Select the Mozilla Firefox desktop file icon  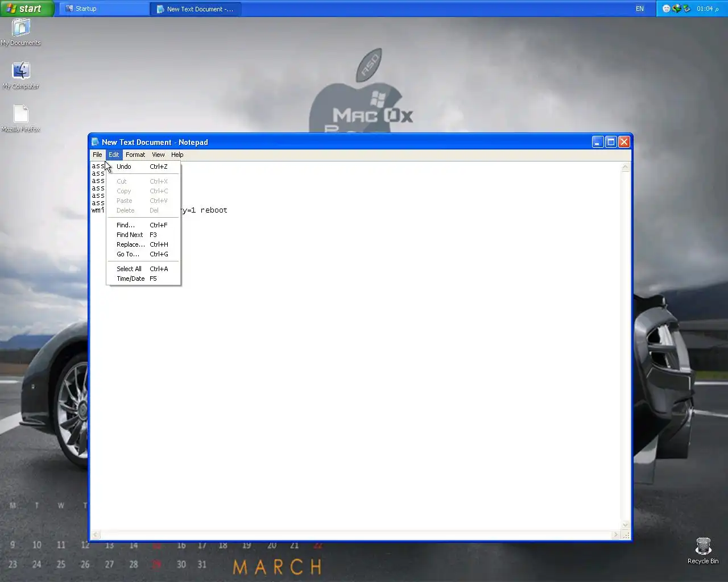(x=21, y=119)
